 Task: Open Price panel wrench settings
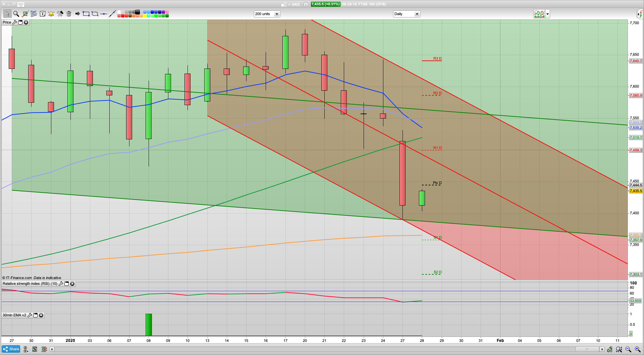click(14, 22)
